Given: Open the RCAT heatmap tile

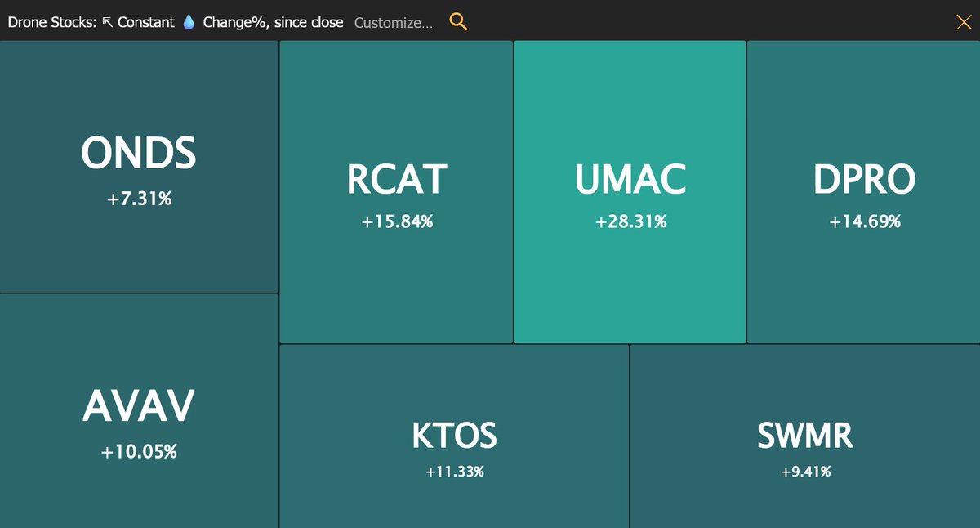Looking at the screenshot, I should 396,192.
